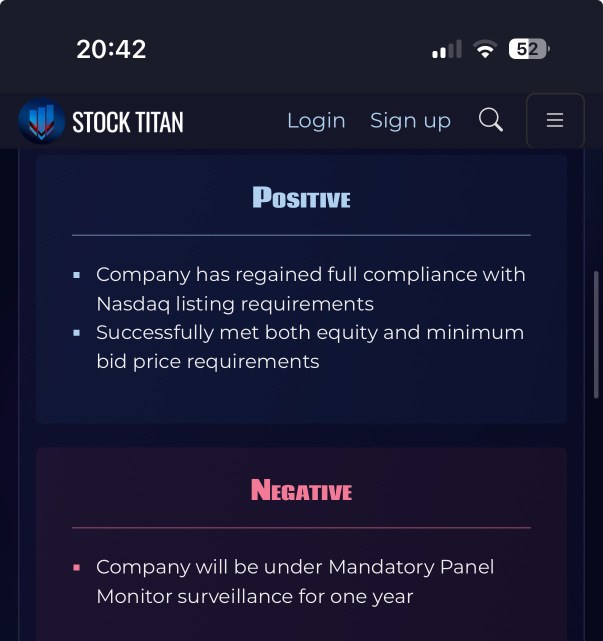Click the pink bullet in Negative card
603x641 pixels.
coord(76,567)
